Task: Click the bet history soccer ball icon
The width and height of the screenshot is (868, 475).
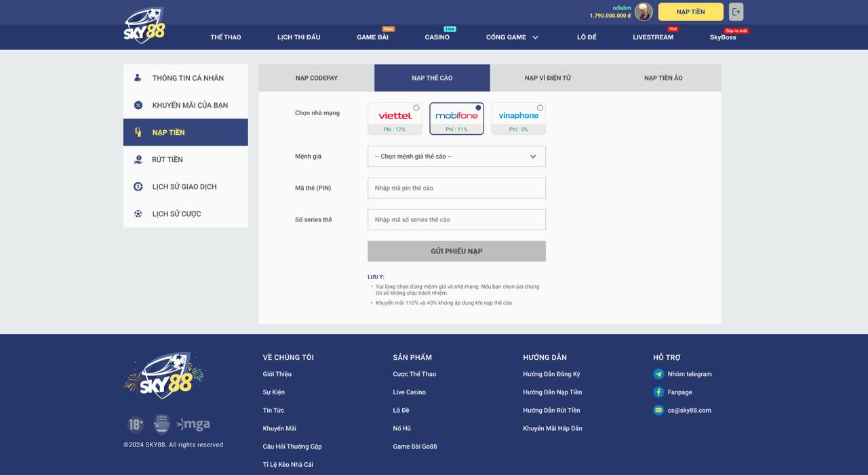Action: (x=138, y=213)
